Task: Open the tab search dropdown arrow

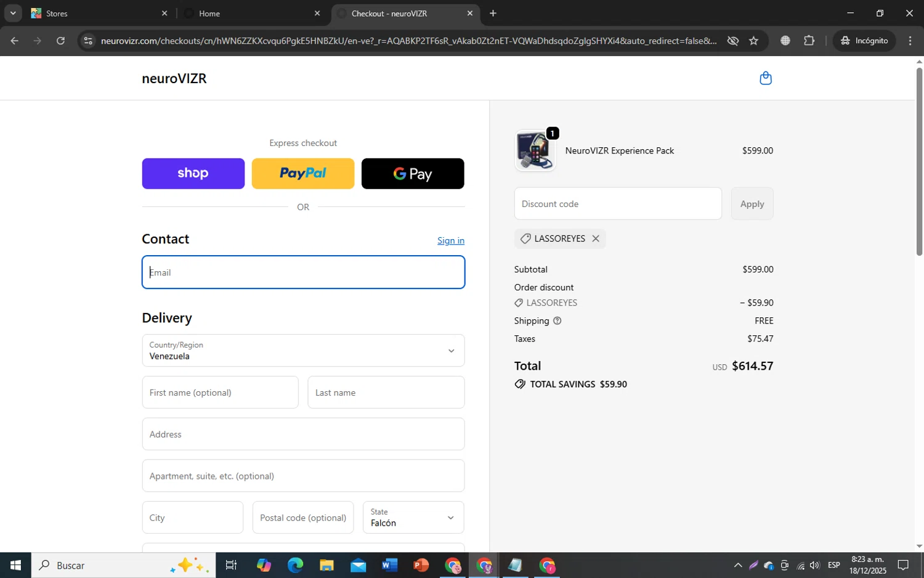Action: pyautogui.click(x=13, y=13)
